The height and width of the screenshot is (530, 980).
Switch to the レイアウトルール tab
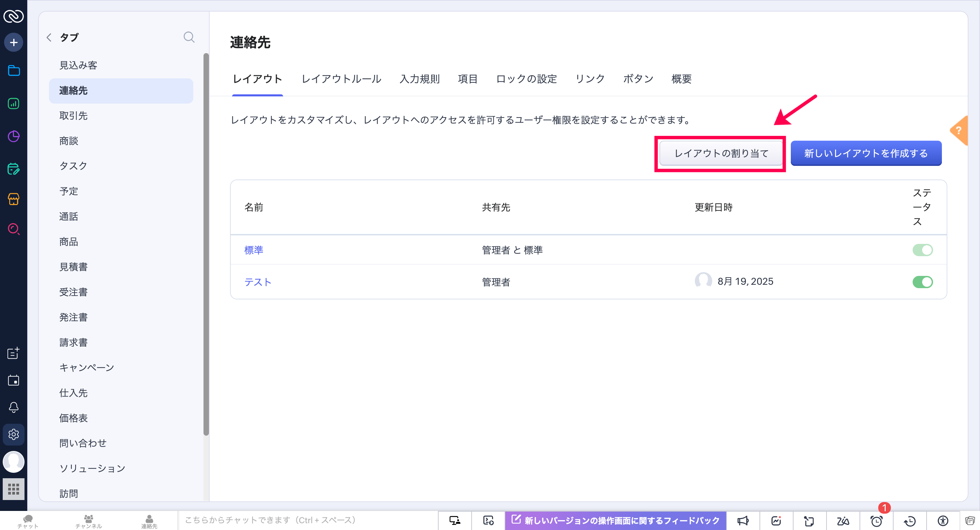341,79
